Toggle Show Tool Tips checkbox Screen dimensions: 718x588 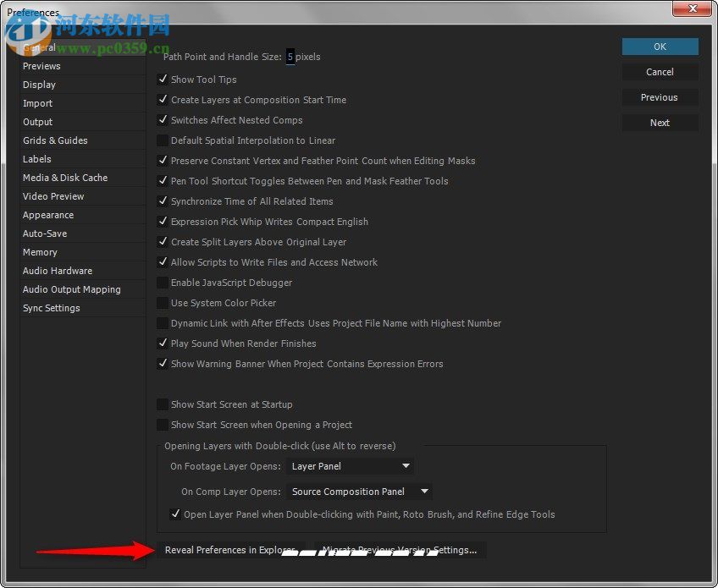point(163,80)
